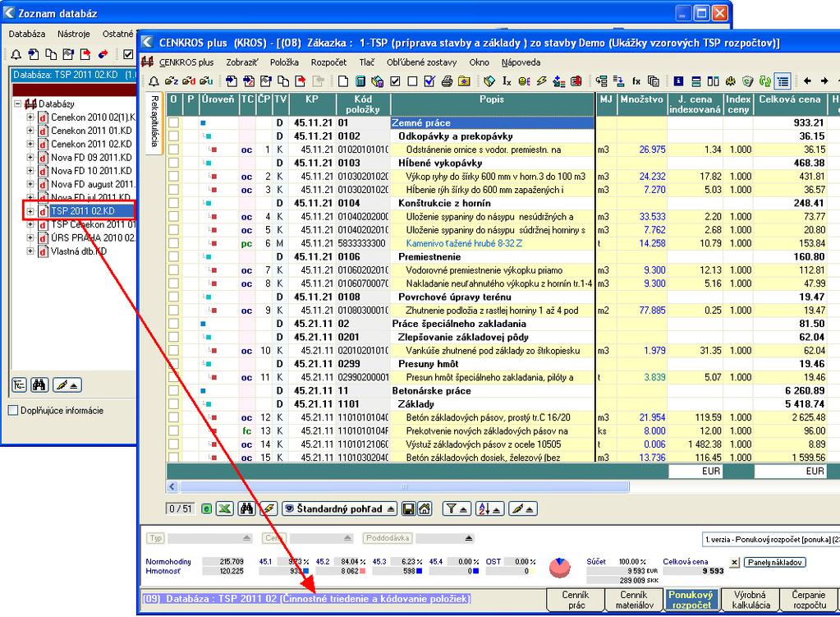
Task: Click the horizontal scrollbar under the table
Action: pyautogui.click(x=405, y=486)
